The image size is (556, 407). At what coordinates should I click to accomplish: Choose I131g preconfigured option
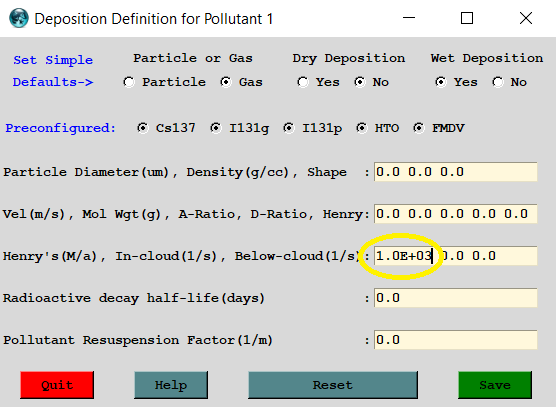[x=216, y=128]
